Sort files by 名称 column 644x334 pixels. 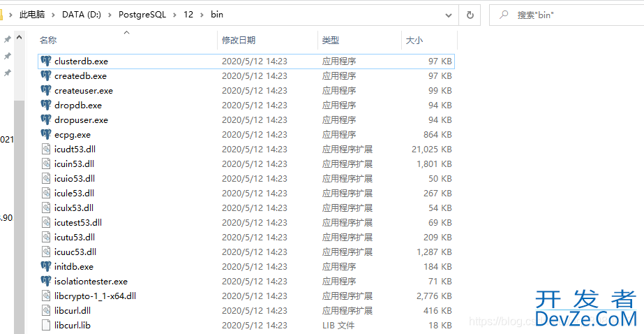click(x=48, y=41)
